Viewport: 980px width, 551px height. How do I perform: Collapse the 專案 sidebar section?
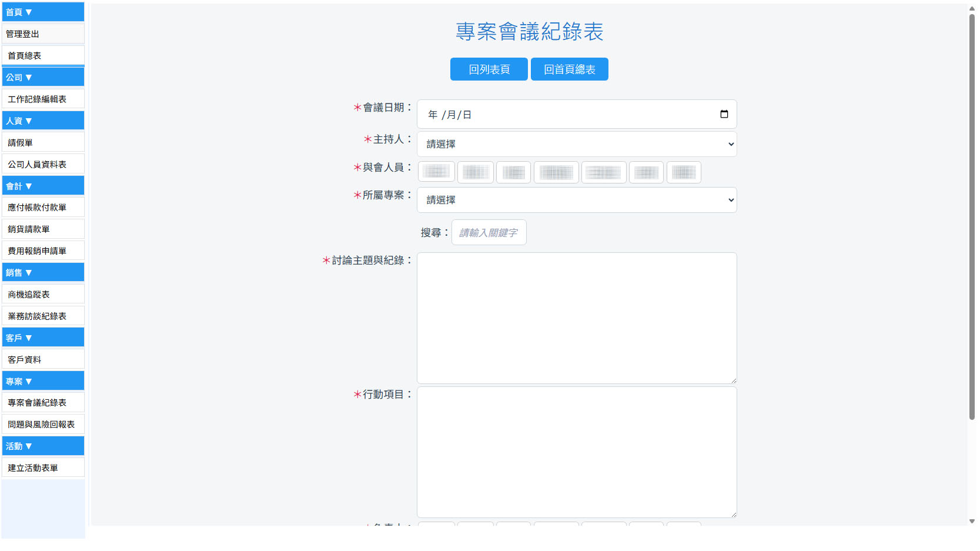(x=43, y=381)
